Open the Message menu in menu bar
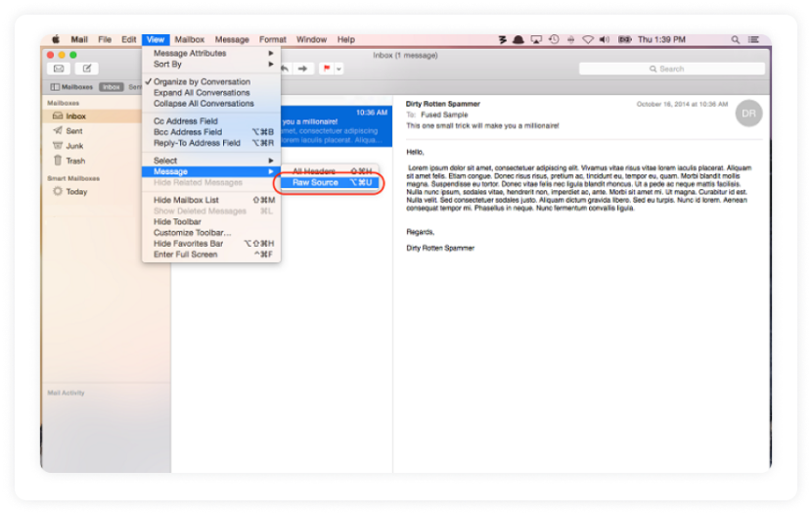The image size is (812, 515). pos(232,39)
